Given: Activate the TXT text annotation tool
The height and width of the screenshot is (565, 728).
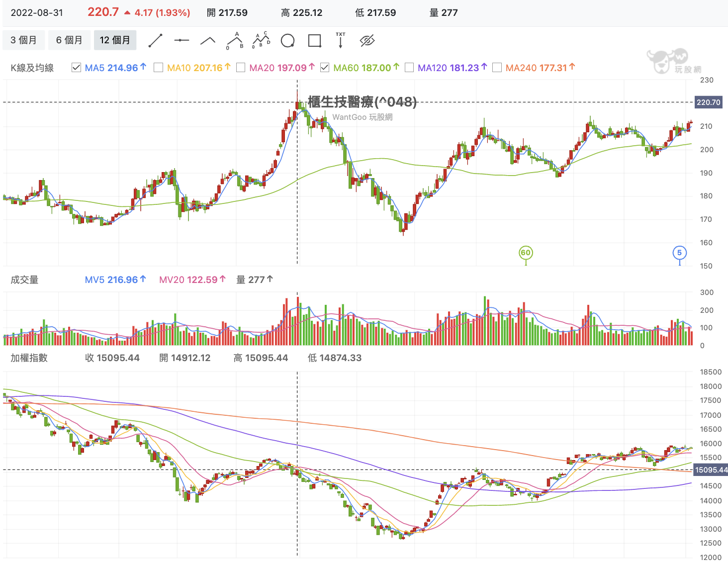Looking at the screenshot, I should click(x=341, y=41).
